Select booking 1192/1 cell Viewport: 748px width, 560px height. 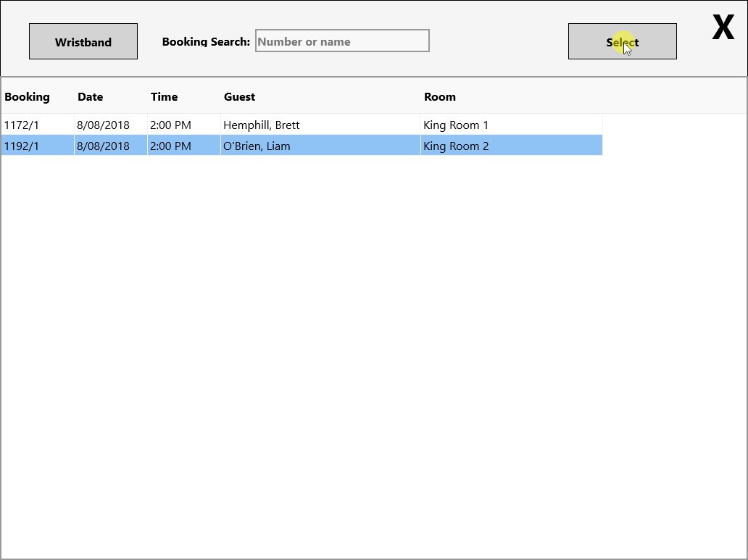click(38, 146)
